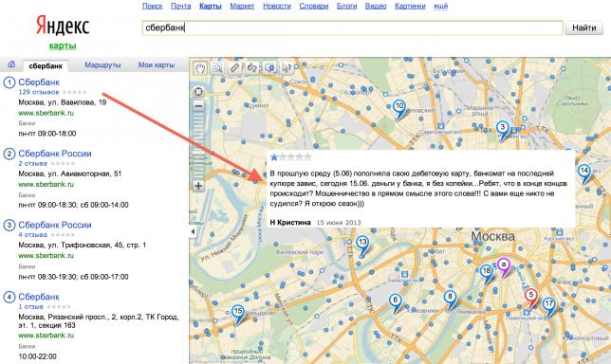This screenshot has width=611, height=364.
Task: Expand the ещё more-services menu
Action: pos(441,6)
